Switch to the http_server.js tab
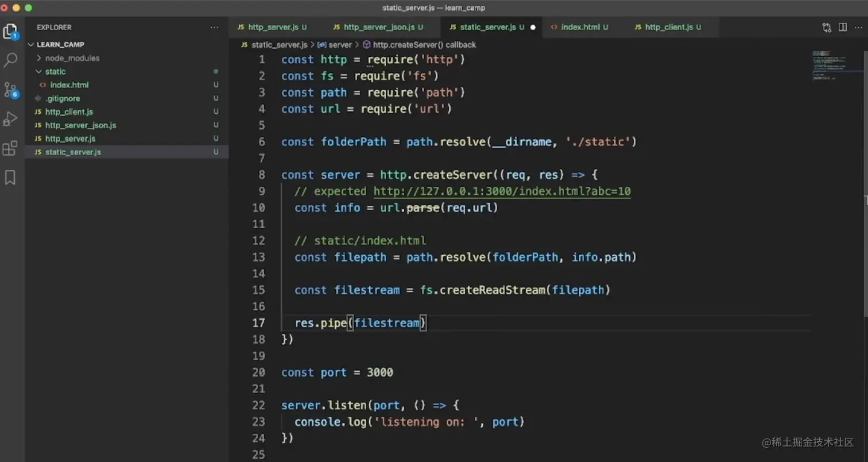868x462 pixels. coord(277,27)
